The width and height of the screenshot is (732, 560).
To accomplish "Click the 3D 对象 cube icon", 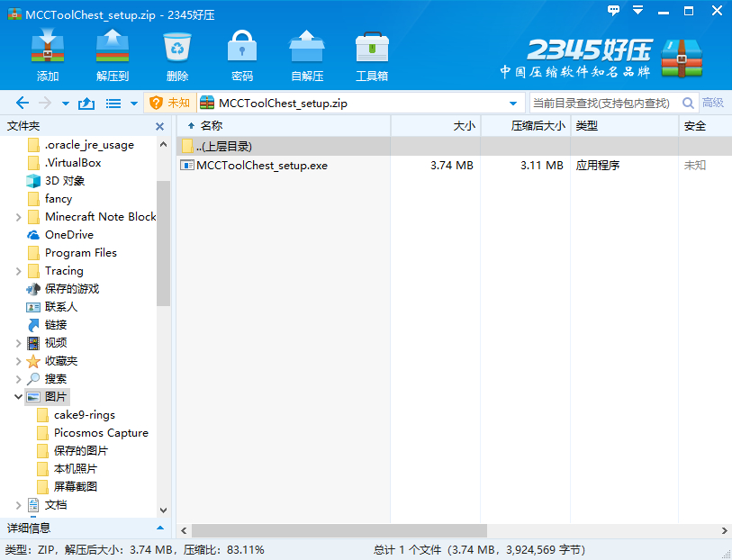I will [33, 181].
